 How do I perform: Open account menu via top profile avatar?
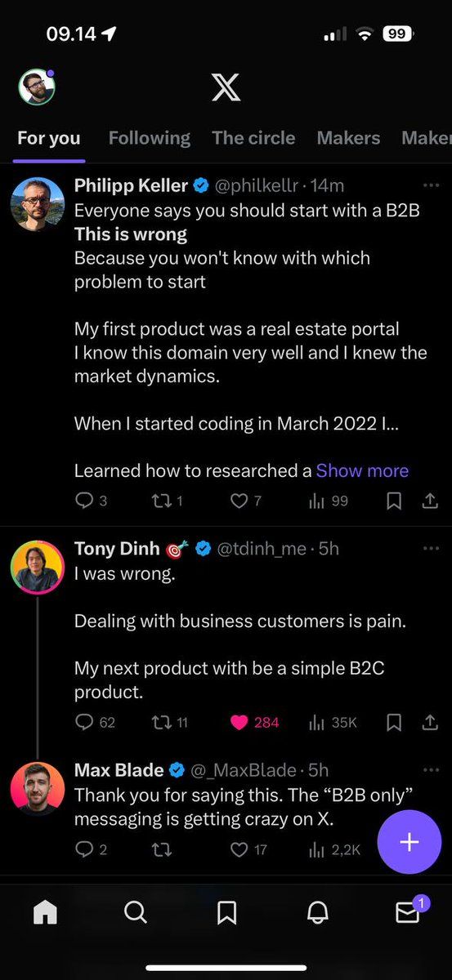(x=37, y=87)
